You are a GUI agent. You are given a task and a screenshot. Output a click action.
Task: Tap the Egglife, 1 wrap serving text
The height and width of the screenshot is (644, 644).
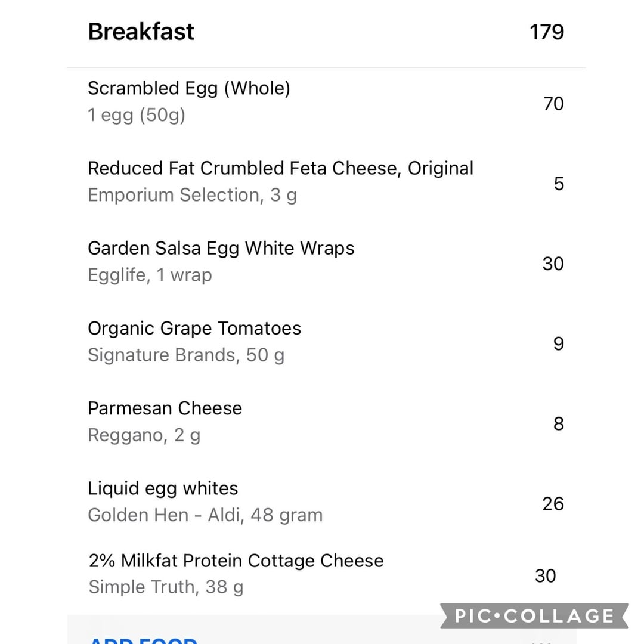(150, 275)
